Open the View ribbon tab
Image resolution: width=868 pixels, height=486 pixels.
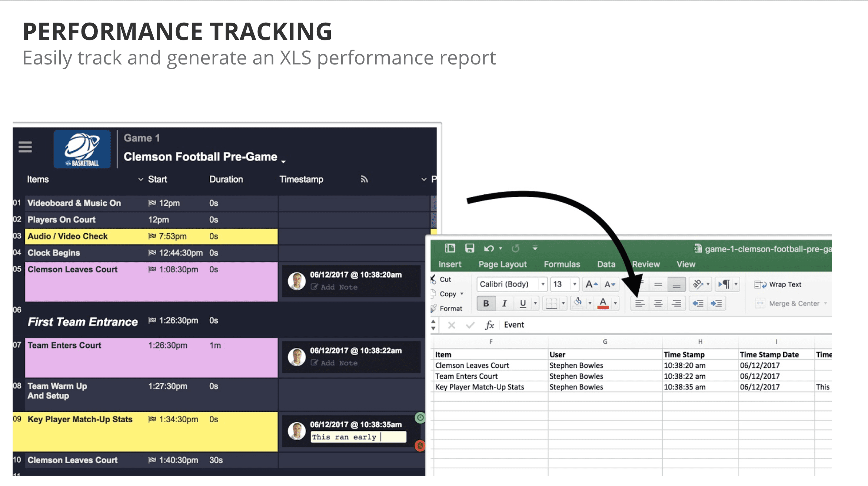686,264
